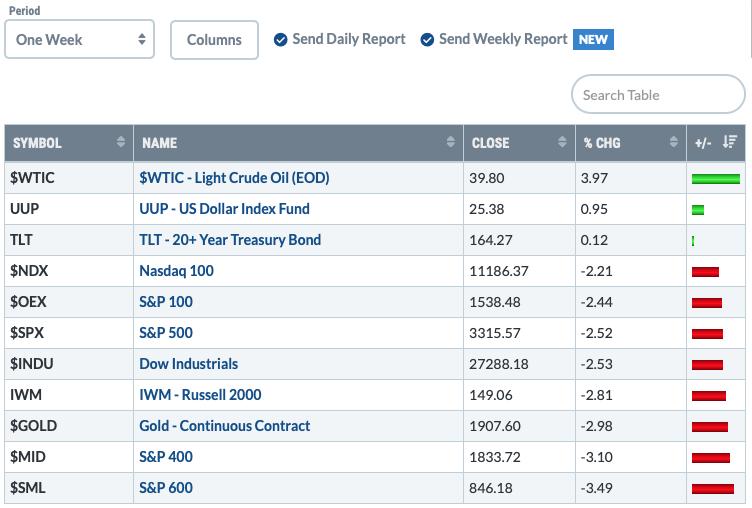This screenshot has height=508, width=752.
Task: Open the Nasdaq 100 link
Action: coord(176,271)
